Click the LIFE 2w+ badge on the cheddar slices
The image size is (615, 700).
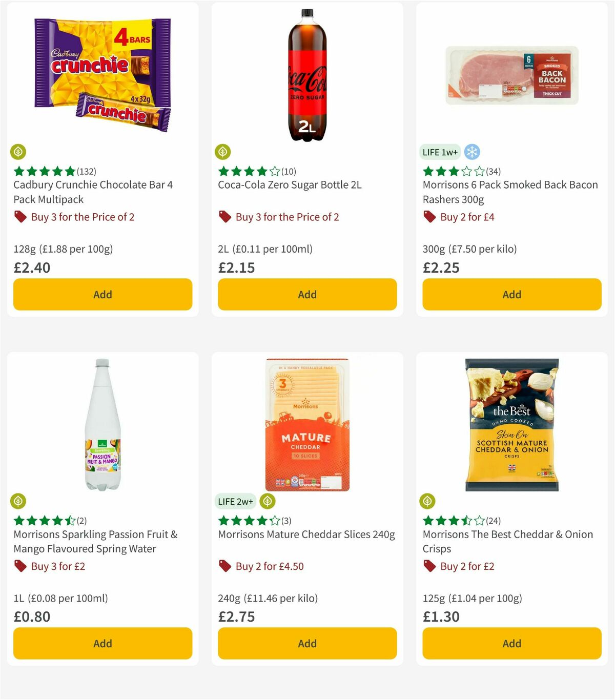pyautogui.click(x=236, y=501)
